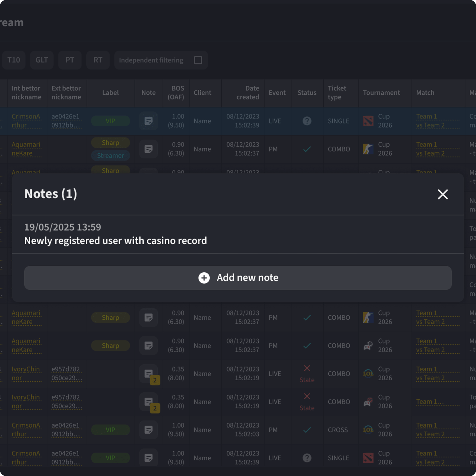Click the Status column header
Image resolution: width=476 pixels, height=476 pixels.
coord(307,93)
